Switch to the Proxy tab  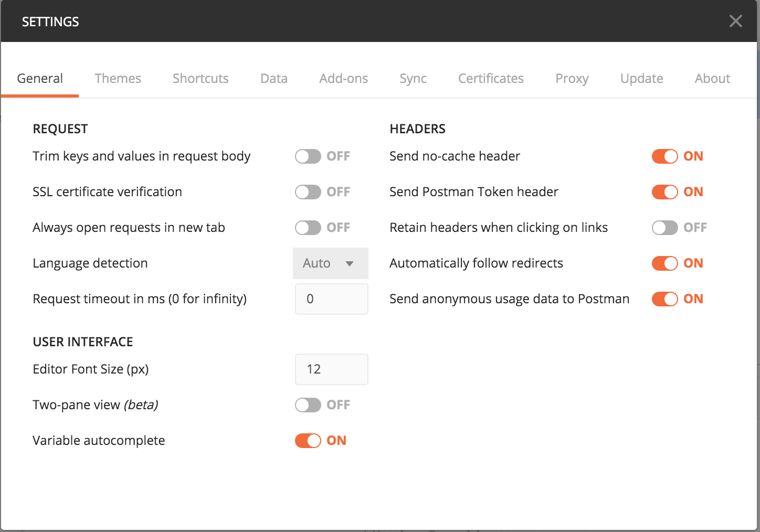pyautogui.click(x=572, y=78)
